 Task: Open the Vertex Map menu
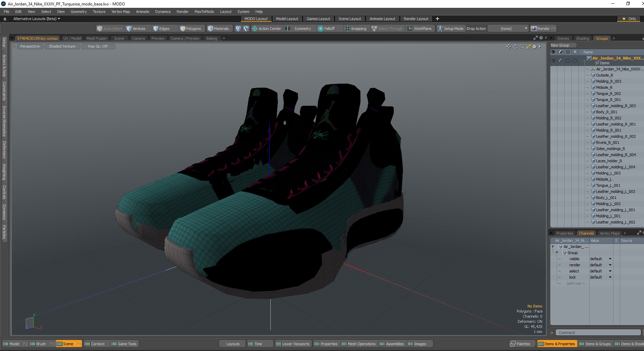(x=121, y=12)
